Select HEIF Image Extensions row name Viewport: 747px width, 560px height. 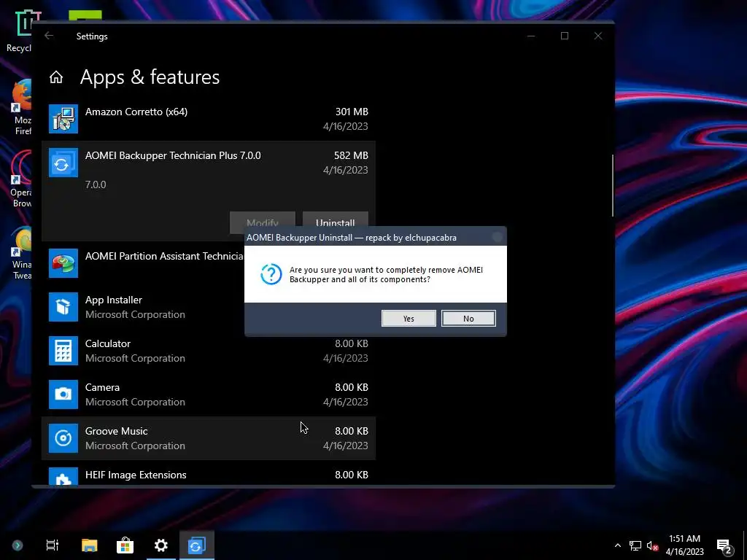click(136, 475)
